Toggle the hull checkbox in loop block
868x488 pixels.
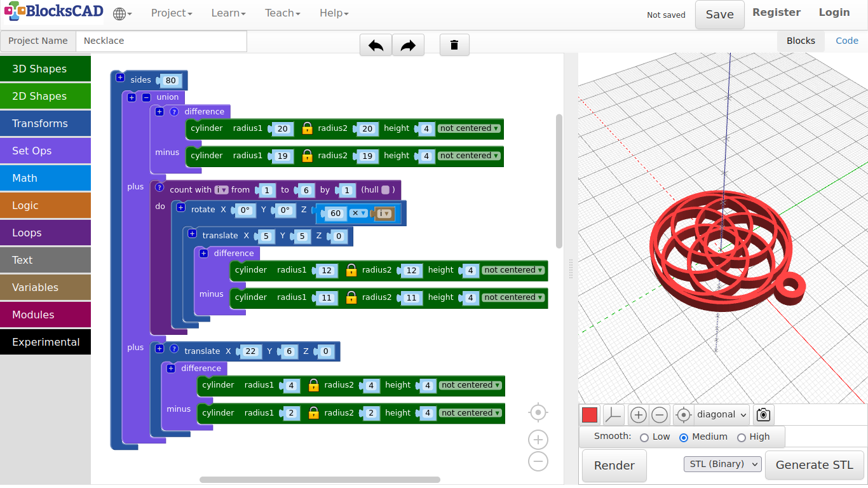(x=386, y=190)
